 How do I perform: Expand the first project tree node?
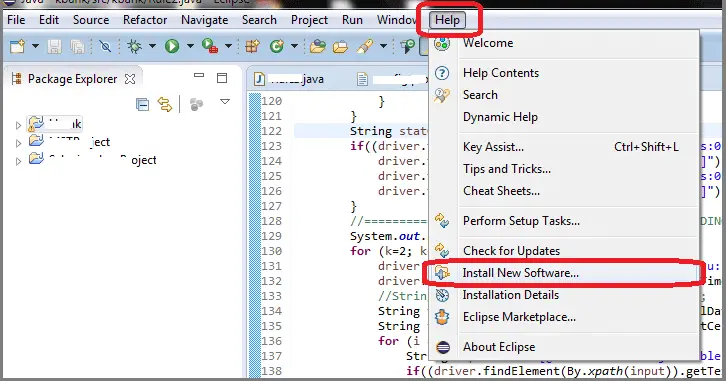click(18, 125)
